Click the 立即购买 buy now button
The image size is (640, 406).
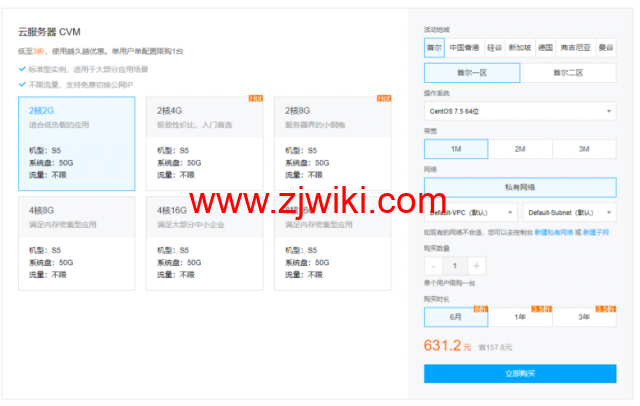tap(520, 373)
